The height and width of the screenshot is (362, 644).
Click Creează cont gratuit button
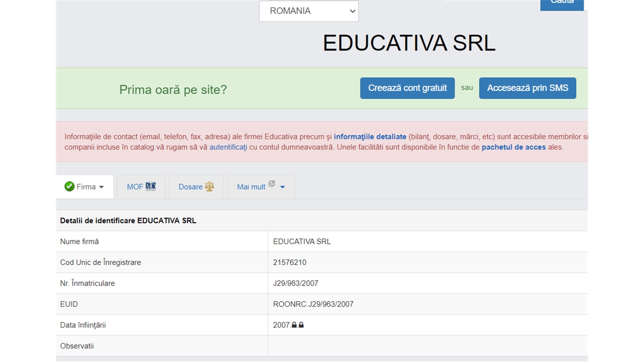pyautogui.click(x=407, y=88)
